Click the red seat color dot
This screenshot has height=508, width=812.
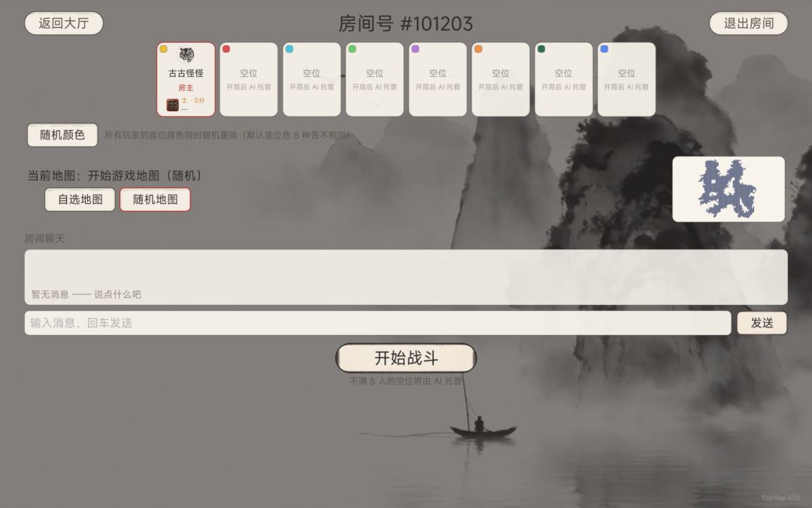click(x=226, y=49)
